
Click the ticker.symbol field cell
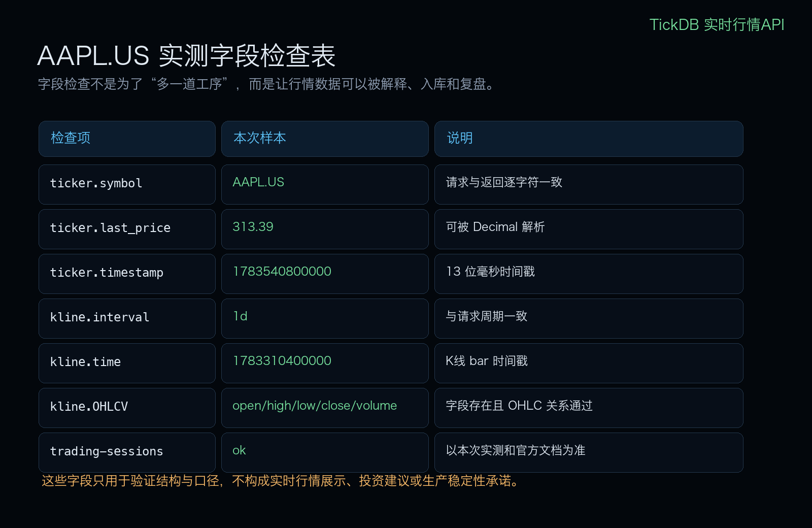pyautogui.click(x=127, y=184)
